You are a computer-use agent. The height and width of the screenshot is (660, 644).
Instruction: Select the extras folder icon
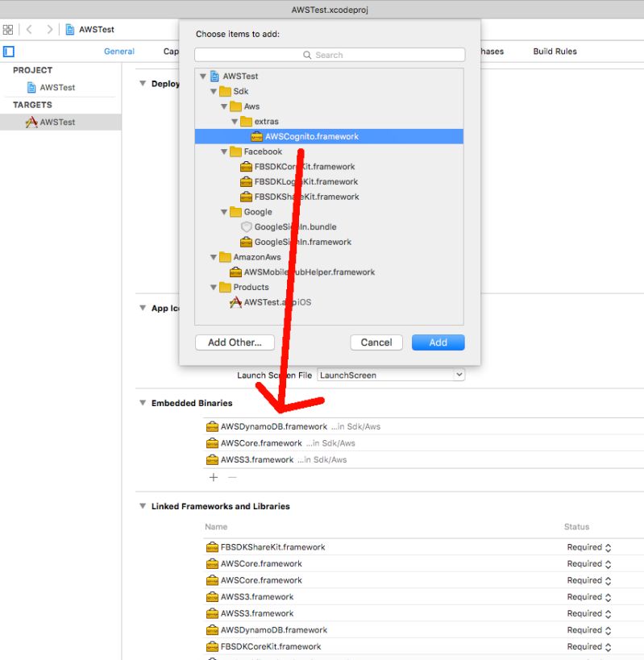point(247,122)
